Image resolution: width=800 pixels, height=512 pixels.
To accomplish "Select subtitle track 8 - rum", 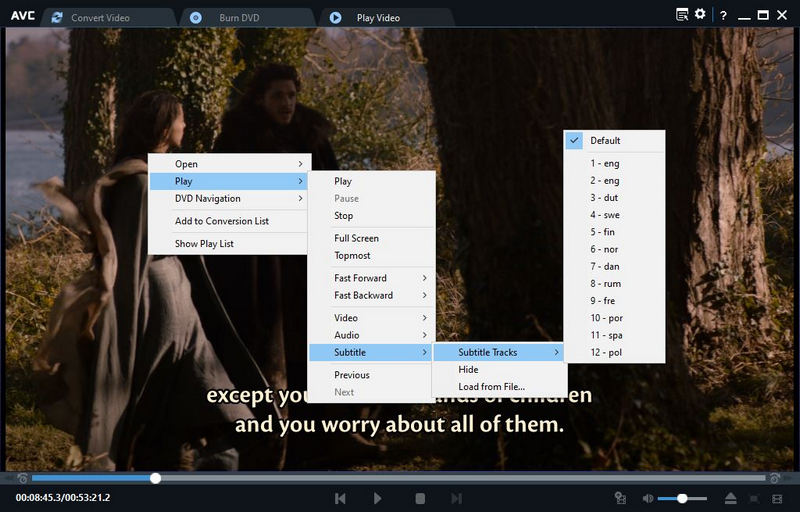I will (x=615, y=284).
